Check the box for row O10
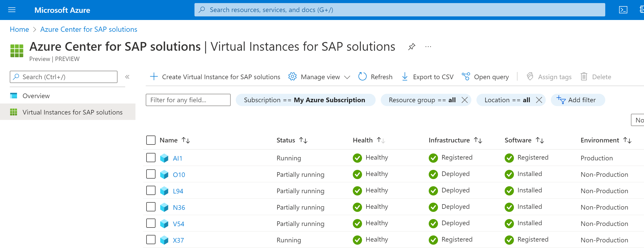 [151, 174]
